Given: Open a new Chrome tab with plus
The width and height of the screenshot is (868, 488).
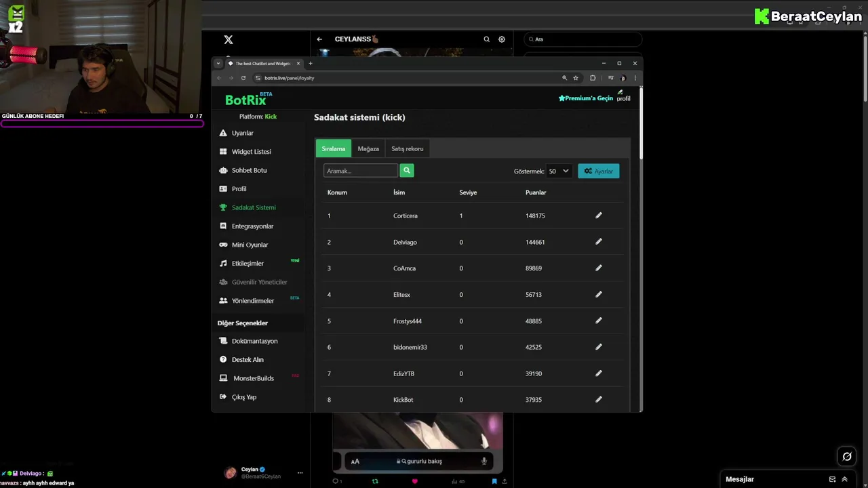Looking at the screenshot, I should click(311, 64).
